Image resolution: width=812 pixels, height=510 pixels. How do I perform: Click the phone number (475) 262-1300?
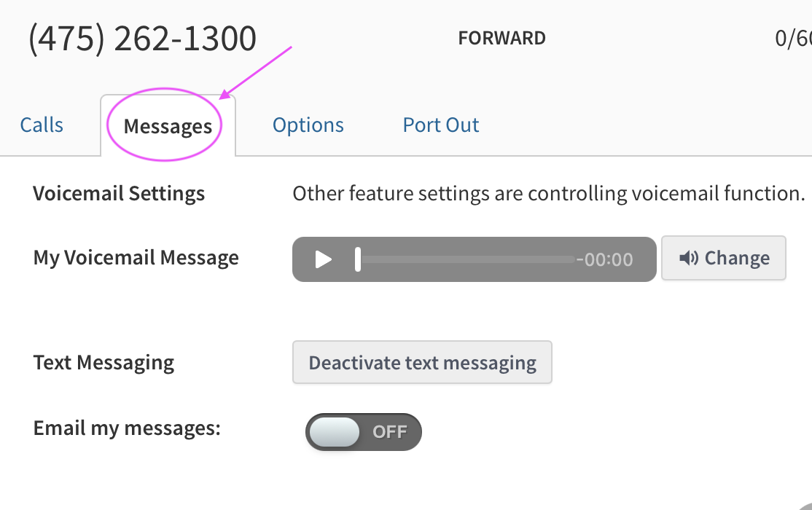tap(142, 39)
